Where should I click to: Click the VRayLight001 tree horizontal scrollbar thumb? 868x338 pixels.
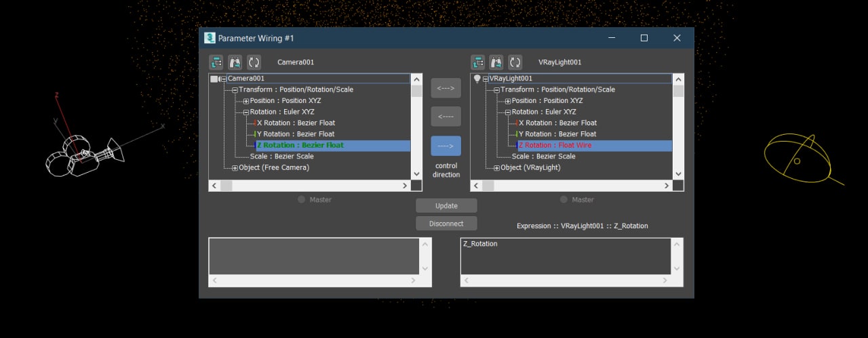488,186
